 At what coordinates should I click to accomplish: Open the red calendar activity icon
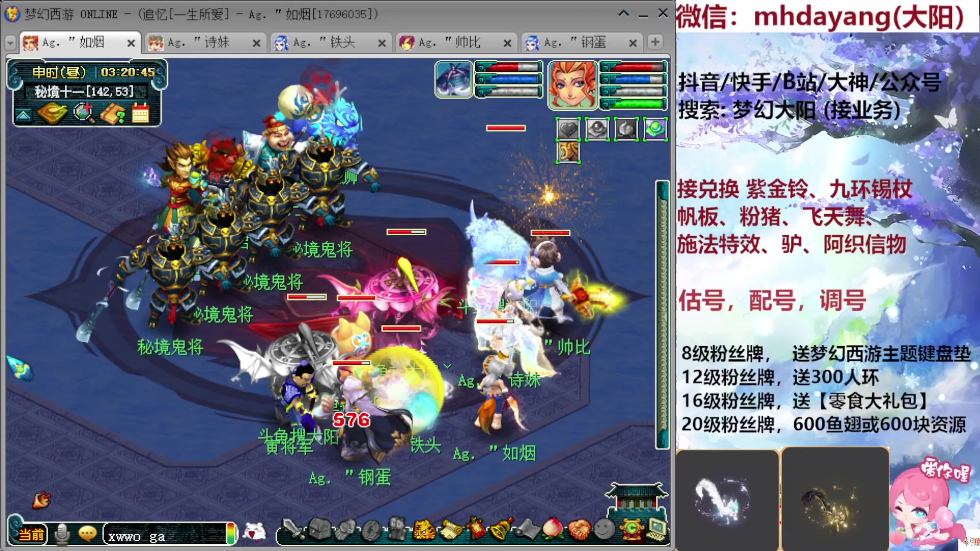(x=140, y=113)
